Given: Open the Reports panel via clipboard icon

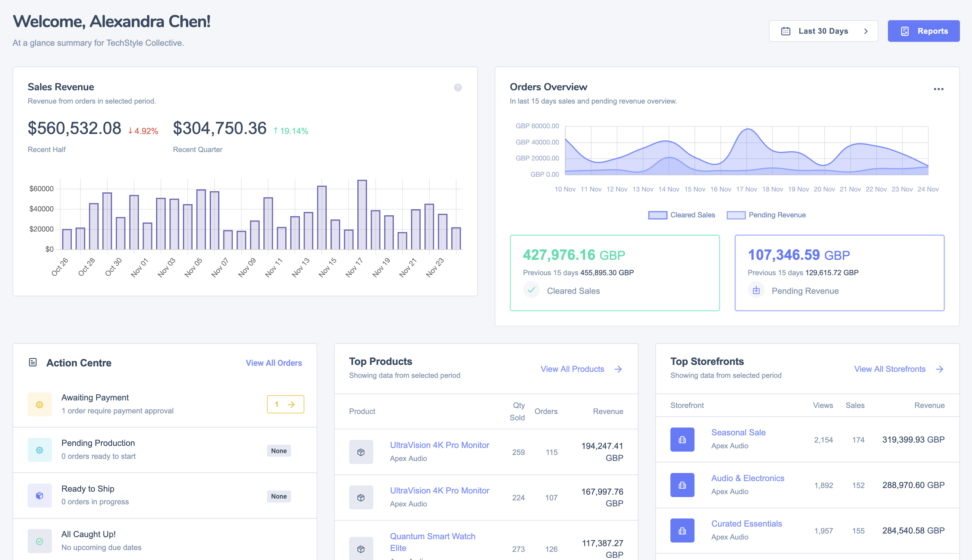Looking at the screenshot, I should [906, 31].
